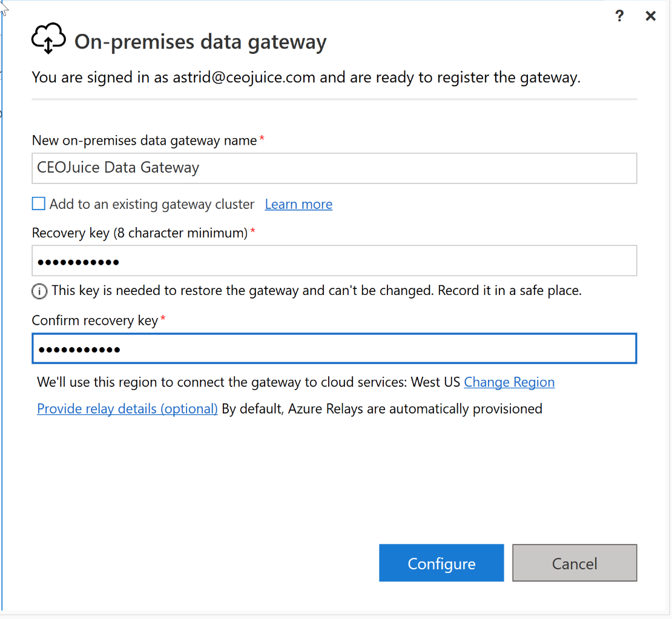Open Provide relay details (optional) link

pos(127,408)
